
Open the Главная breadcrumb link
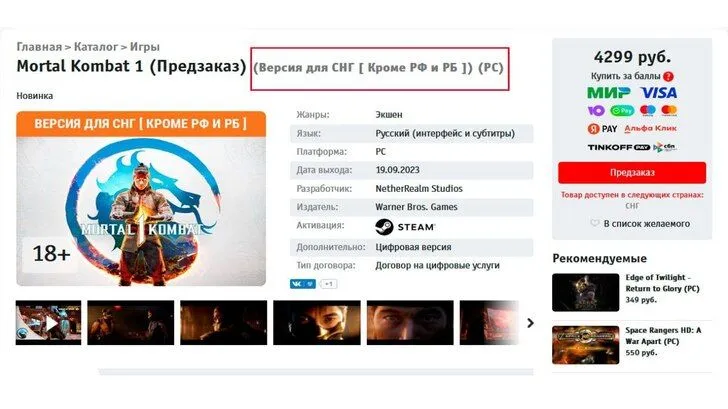39,47
